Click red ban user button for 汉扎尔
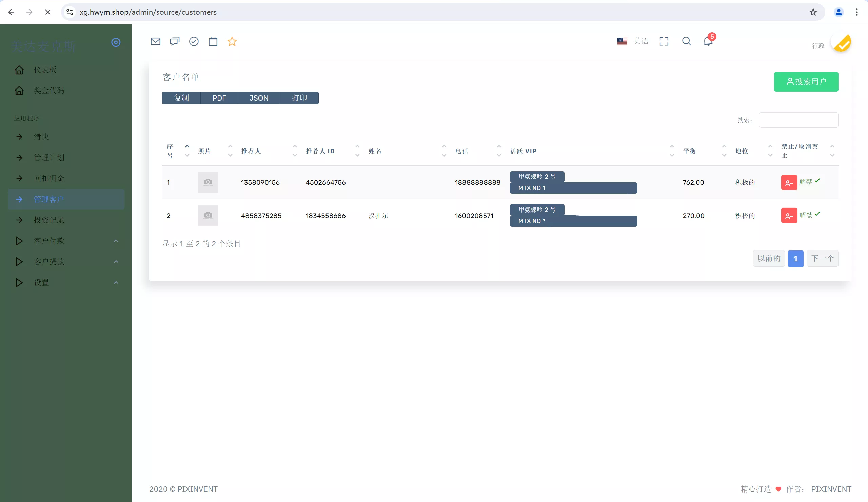Image resolution: width=868 pixels, height=502 pixels. pos(789,216)
